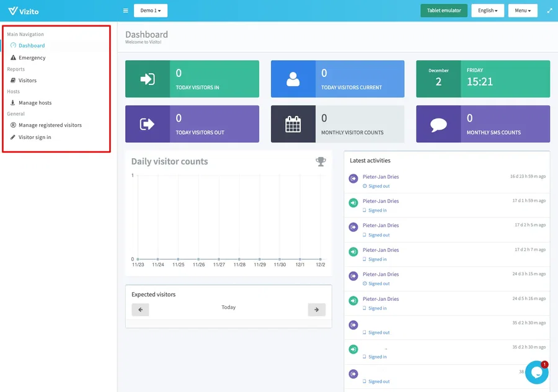Open the Menu dropdown in the top bar
The image size is (558, 392).
523,10
